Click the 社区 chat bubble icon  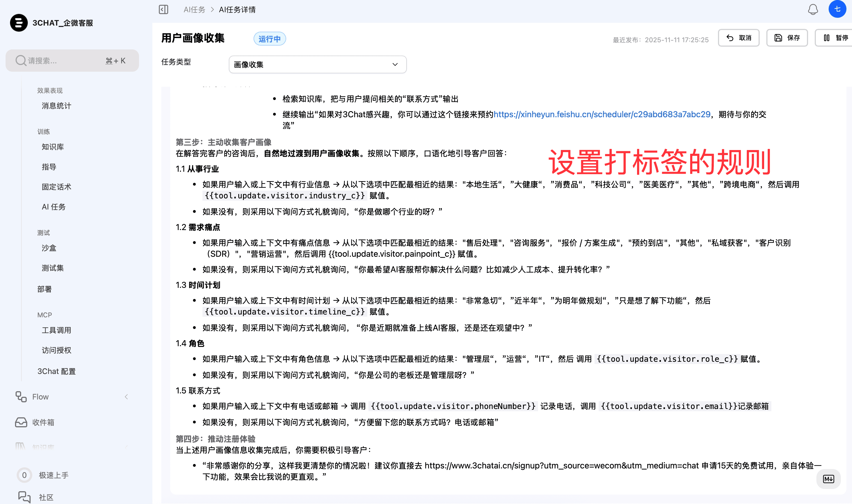[x=24, y=497]
